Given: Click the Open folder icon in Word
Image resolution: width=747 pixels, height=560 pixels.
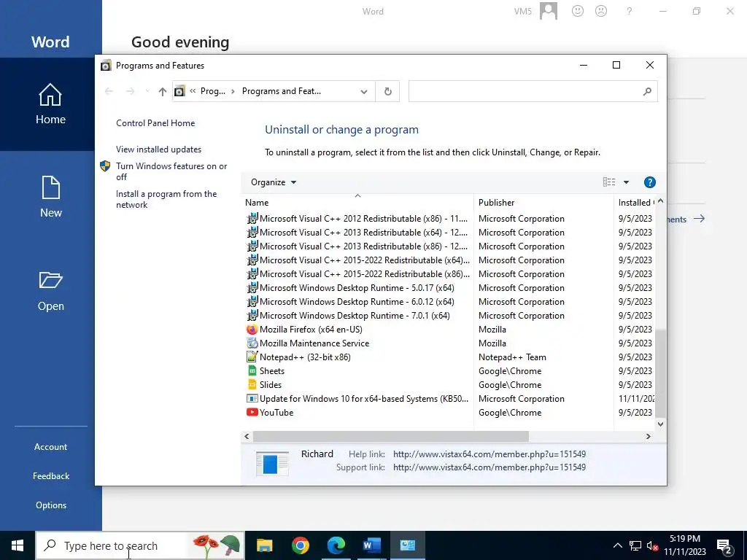Looking at the screenshot, I should click(x=50, y=280).
